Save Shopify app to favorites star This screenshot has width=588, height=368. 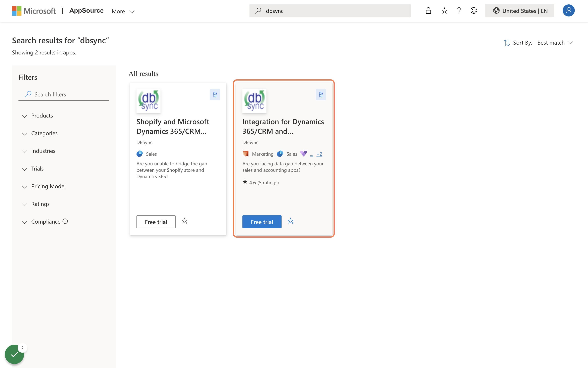pyautogui.click(x=185, y=221)
